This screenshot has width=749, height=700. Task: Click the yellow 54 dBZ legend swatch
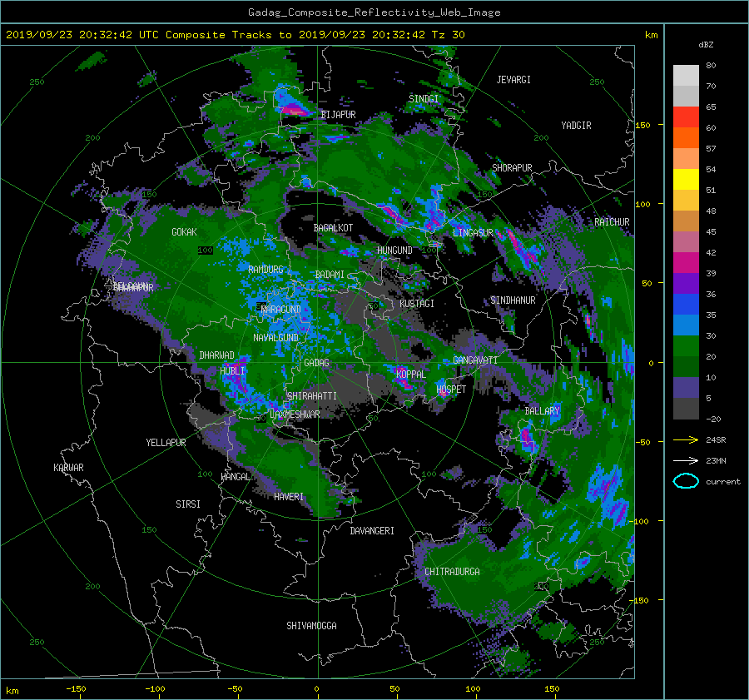686,180
